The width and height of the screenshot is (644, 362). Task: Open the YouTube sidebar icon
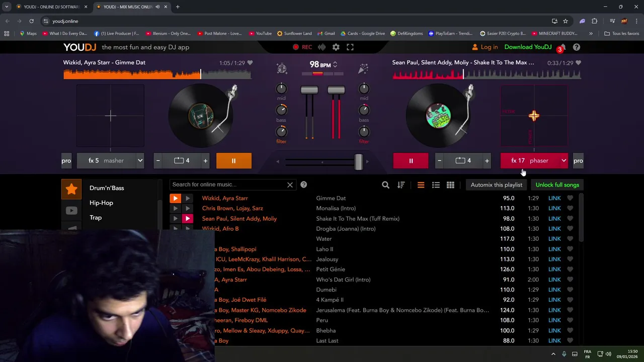pyautogui.click(x=71, y=211)
